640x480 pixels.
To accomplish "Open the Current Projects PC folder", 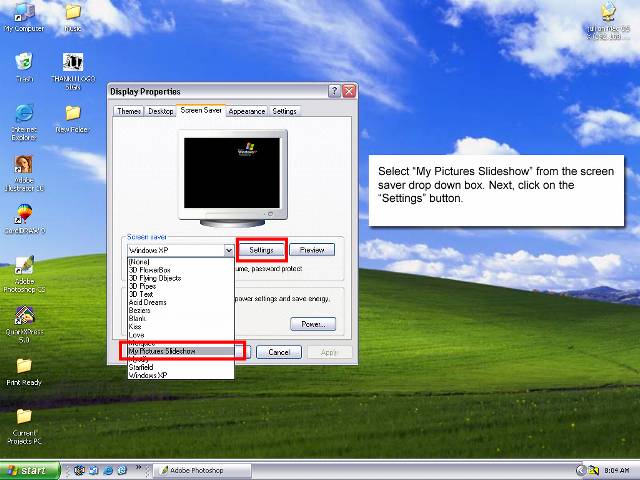I will point(24,427).
